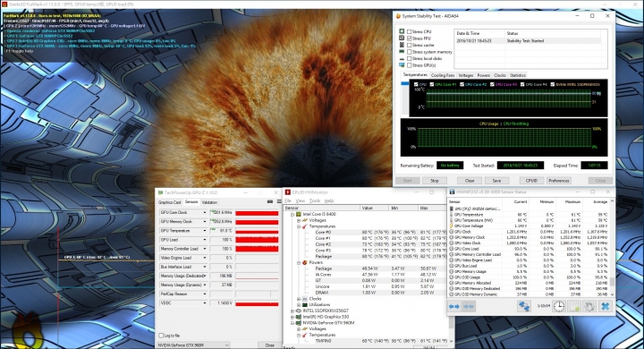Enable Stress GPU(s) checkbox

[x=409, y=65]
